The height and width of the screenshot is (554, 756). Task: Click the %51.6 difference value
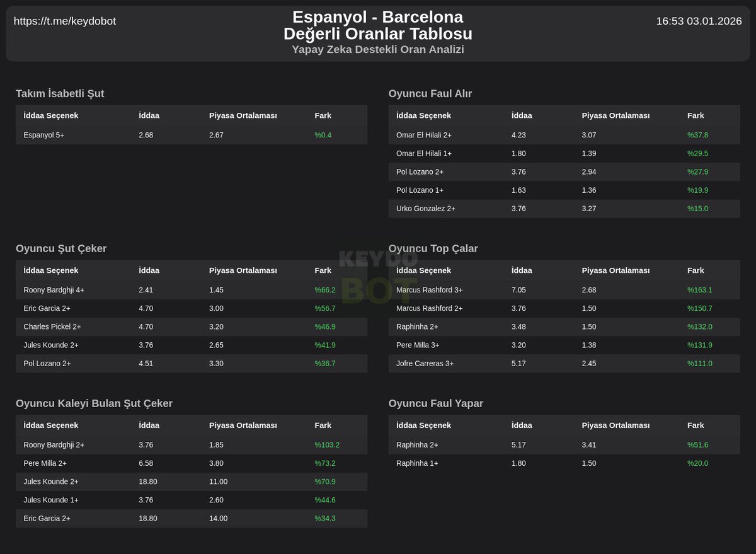click(x=697, y=445)
